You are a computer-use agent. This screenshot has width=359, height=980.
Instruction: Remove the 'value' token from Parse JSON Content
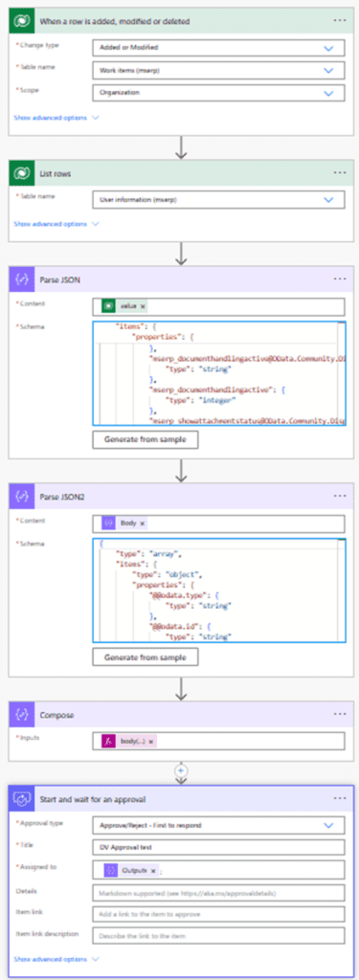[x=143, y=306]
